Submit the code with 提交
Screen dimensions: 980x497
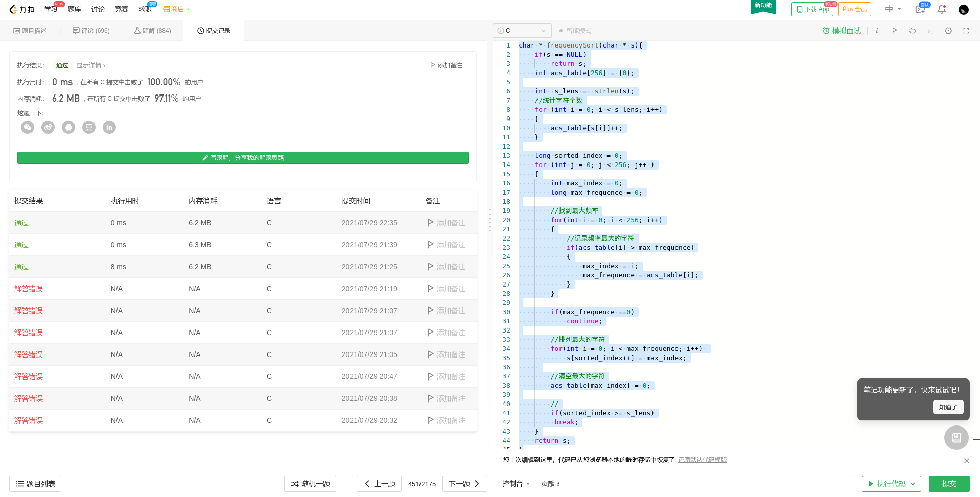point(949,484)
